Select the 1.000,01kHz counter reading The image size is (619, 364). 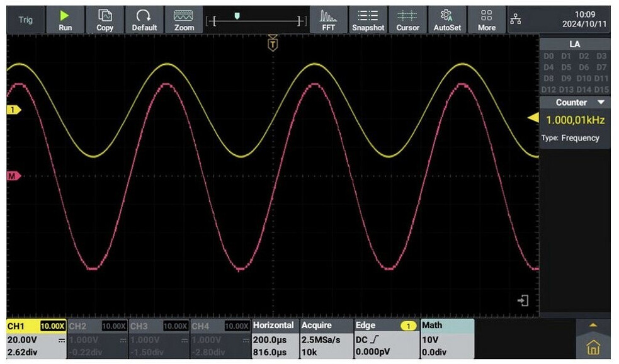tap(575, 120)
